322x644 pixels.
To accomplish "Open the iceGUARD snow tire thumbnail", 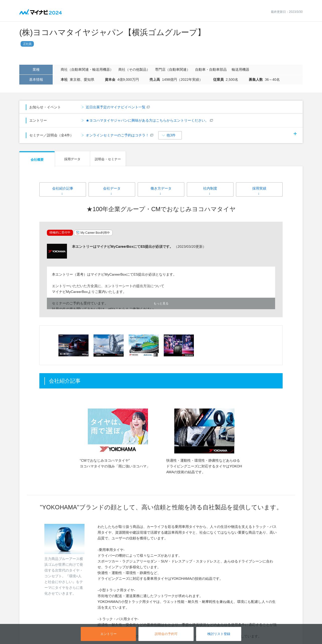I will tap(109, 345).
